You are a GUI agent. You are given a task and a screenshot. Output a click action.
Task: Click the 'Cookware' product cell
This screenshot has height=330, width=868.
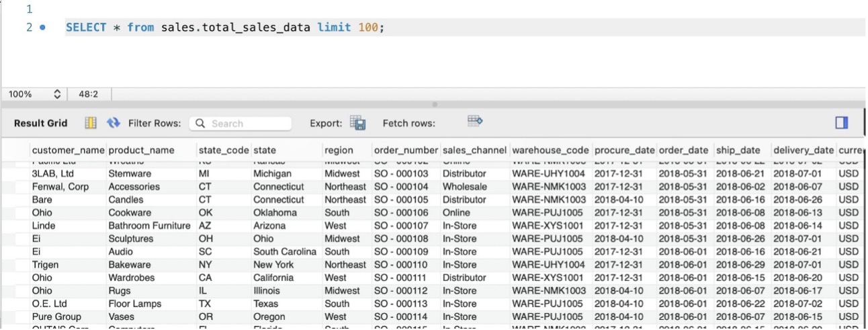pos(129,212)
